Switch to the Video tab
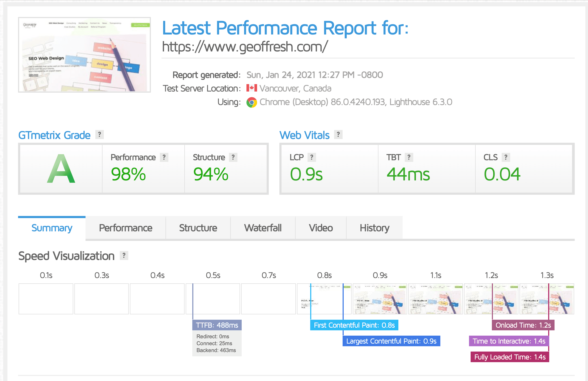This screenshot has width=588, height=381. 320,228
